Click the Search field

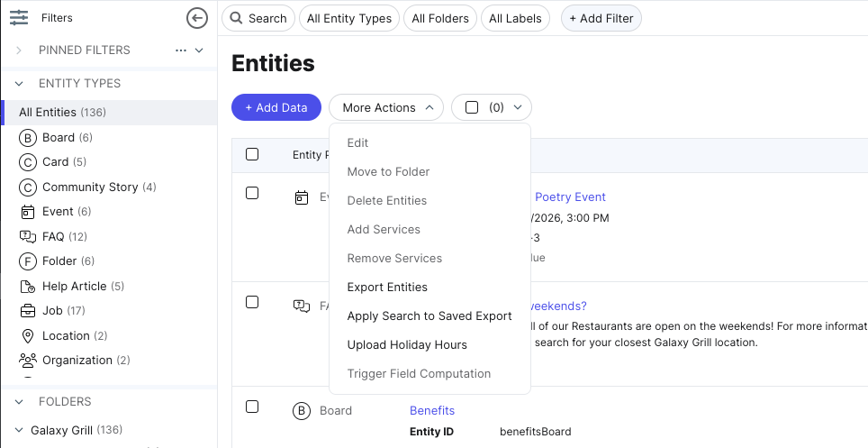pos(258,18)
